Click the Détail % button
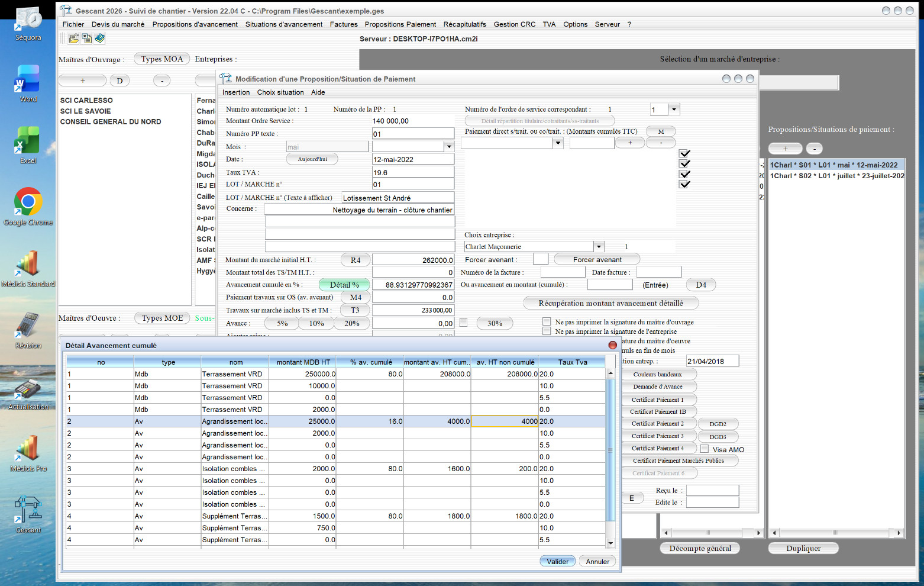The height and width of the screenshot is (586, 924). (344, 285)
